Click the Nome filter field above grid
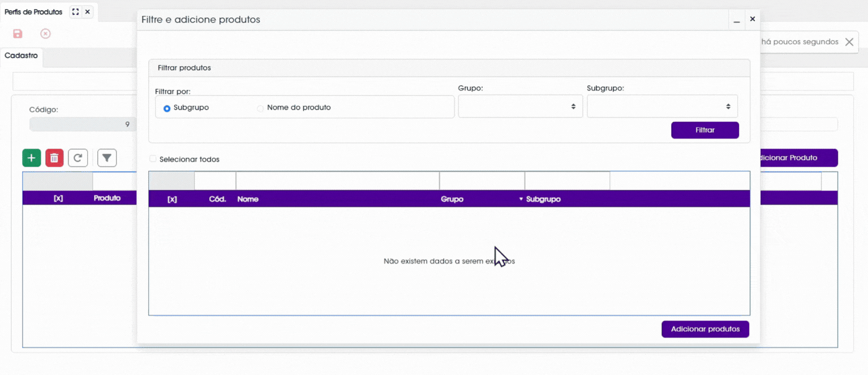 338,181
